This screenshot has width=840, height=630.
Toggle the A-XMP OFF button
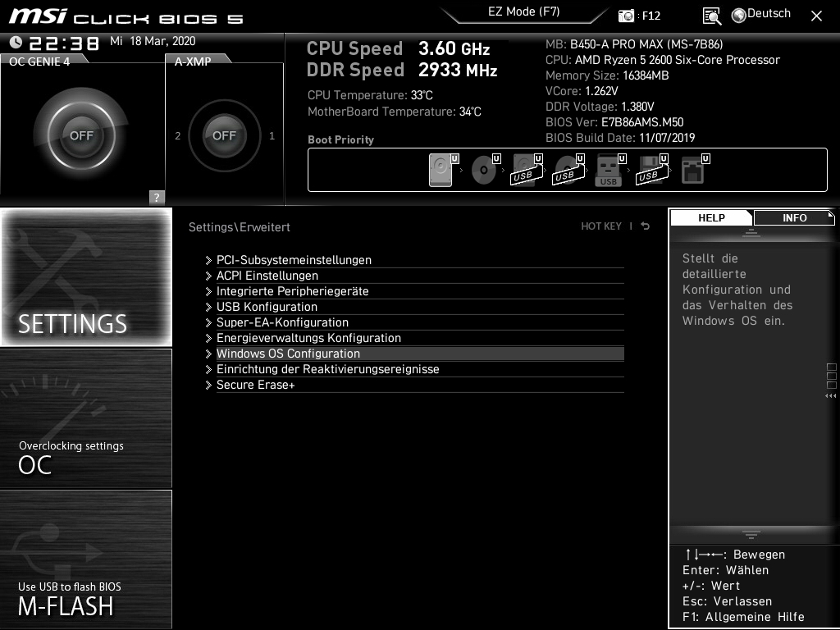[225, 135]
